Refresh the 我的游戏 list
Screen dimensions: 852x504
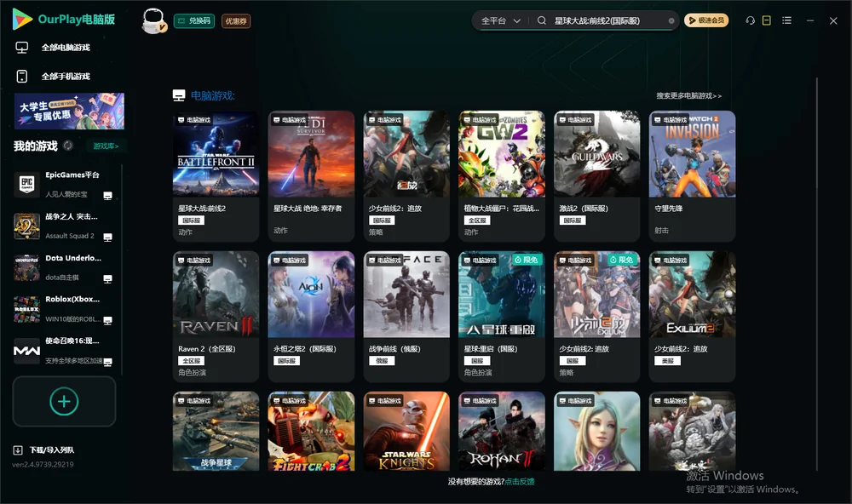coord(68,146)
